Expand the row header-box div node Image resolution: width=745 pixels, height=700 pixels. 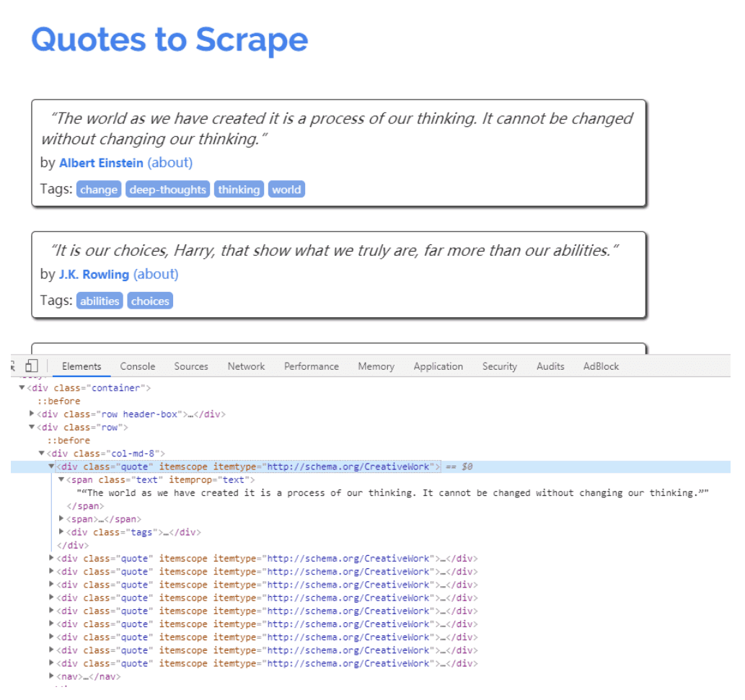(x=32, y=414)
